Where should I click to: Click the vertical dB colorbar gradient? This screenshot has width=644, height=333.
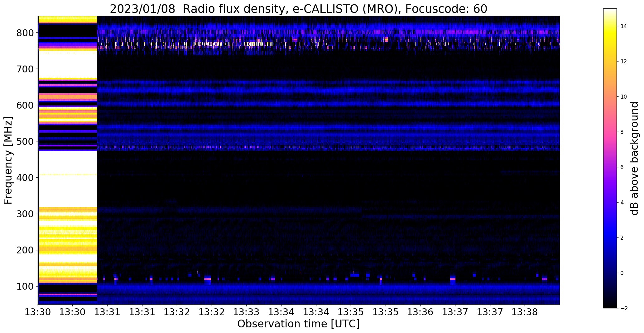(610, 158)
